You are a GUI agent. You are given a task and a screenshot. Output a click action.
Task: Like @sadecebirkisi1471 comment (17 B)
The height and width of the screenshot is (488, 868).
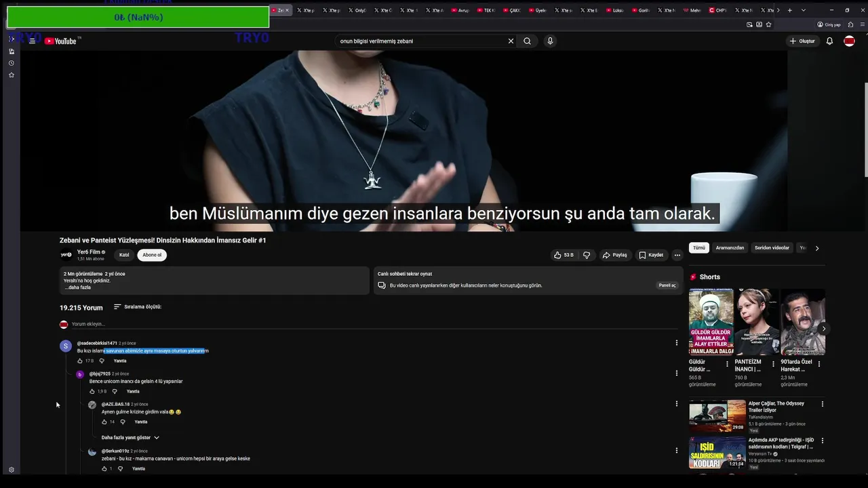[80, 361]
